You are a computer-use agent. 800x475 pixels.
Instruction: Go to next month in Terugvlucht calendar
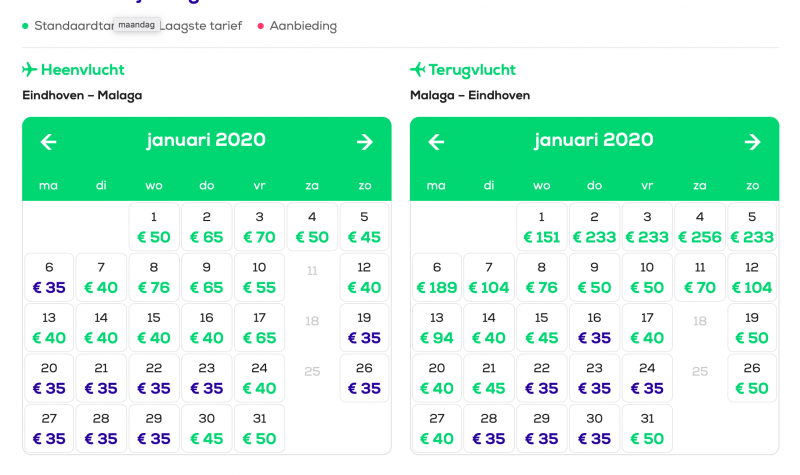click(752, 142)
